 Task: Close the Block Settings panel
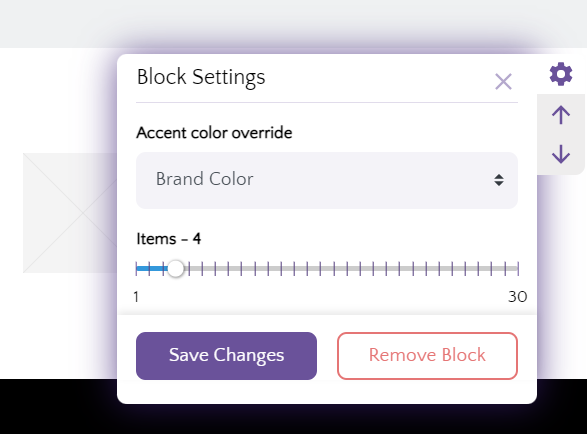tap(503, 82)
